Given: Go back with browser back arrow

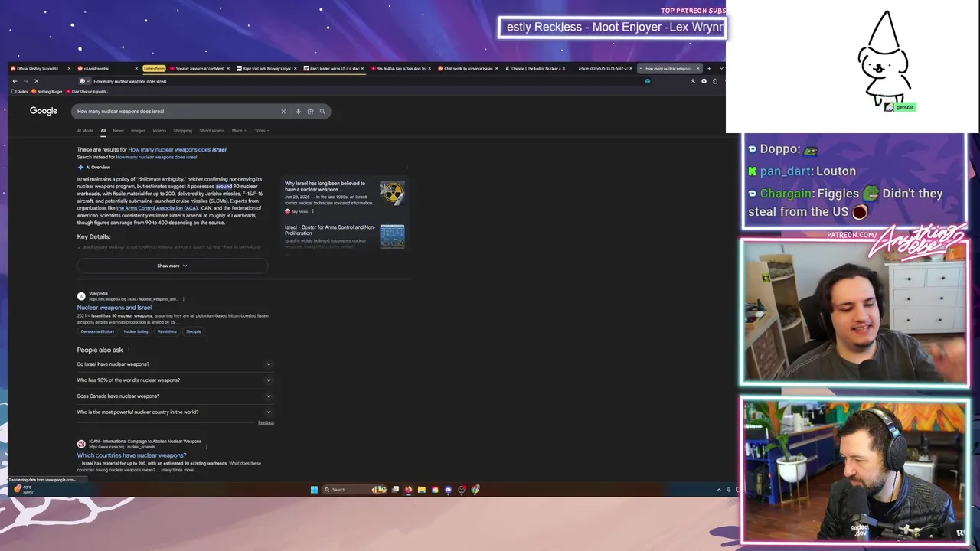Looking at the screenshot, I should click(15, 81).
